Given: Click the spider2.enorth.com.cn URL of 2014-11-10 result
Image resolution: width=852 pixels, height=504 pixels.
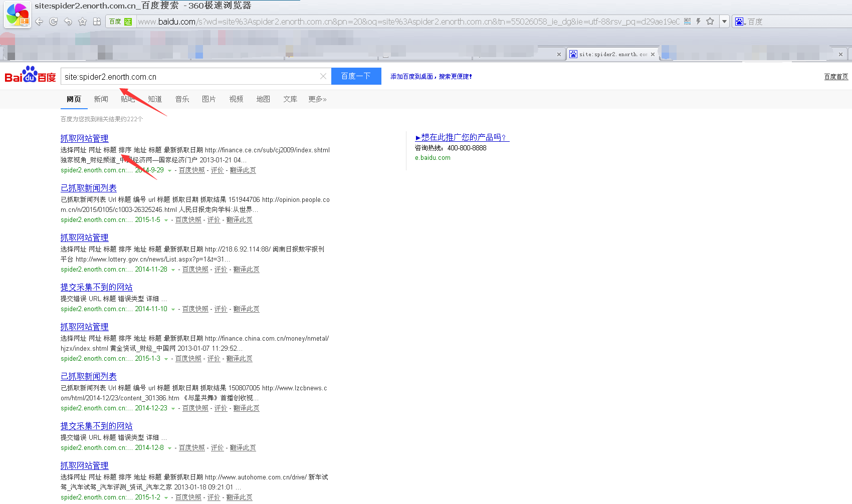Looking at the screenshot, I should click(96, 309).
